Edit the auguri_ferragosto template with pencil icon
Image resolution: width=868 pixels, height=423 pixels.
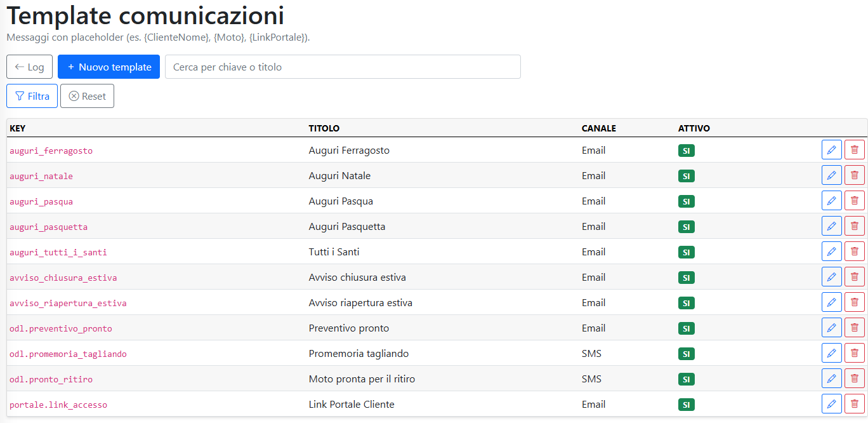[x=831, y=150]
